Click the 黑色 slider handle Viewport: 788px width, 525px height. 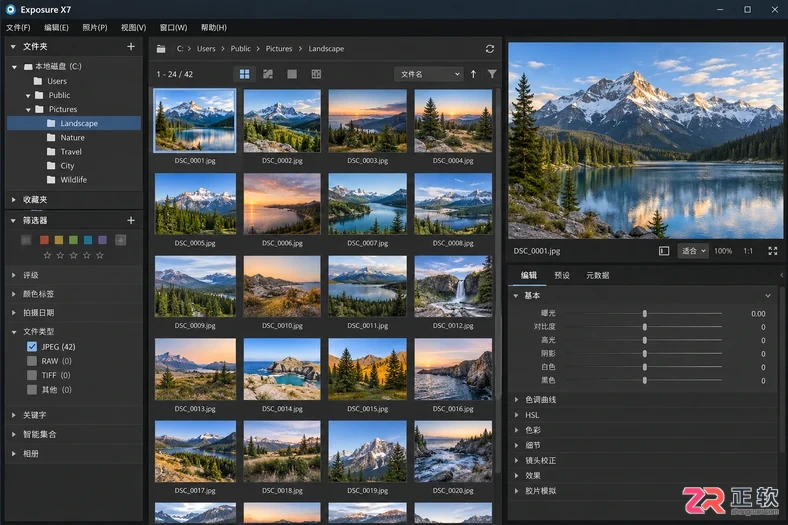[644, 381]
